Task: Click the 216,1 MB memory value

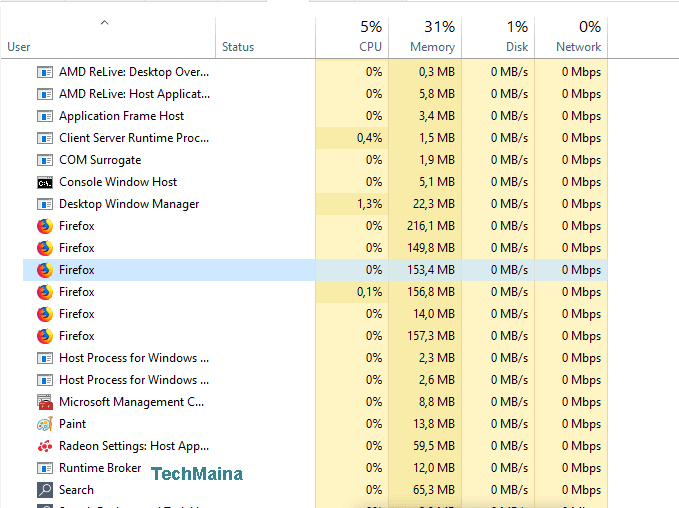Action: [431, 226]
